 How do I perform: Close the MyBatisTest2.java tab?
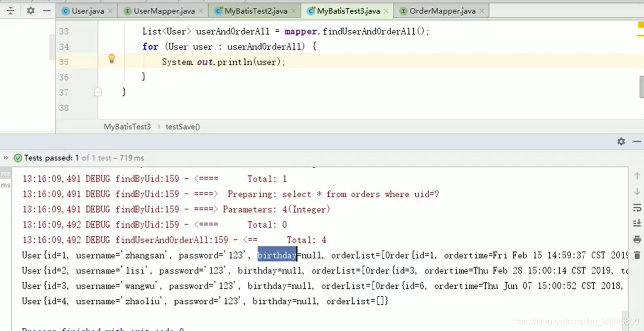(x=293, y=11)
